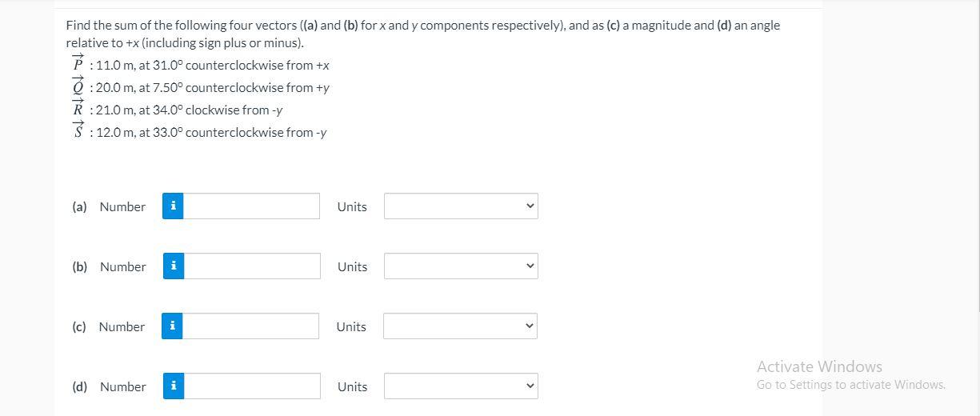Open the part (c) Units selector
Screen dimensions: 980x416
tap(460, 326)
